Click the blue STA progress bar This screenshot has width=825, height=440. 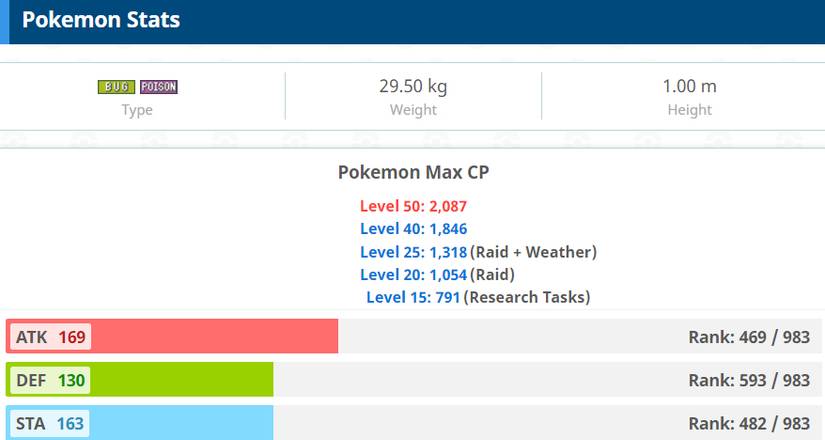pos(139,423)
